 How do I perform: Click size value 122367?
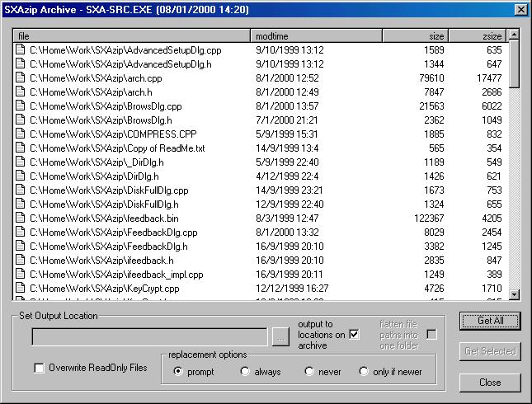tap(429, 218)
